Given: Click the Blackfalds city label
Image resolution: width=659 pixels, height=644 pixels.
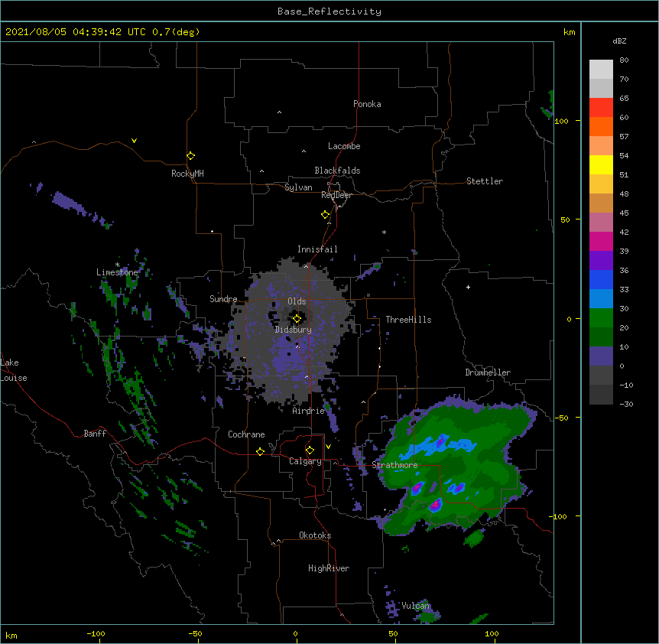Looking at the screenshot, I should point(337,171).
